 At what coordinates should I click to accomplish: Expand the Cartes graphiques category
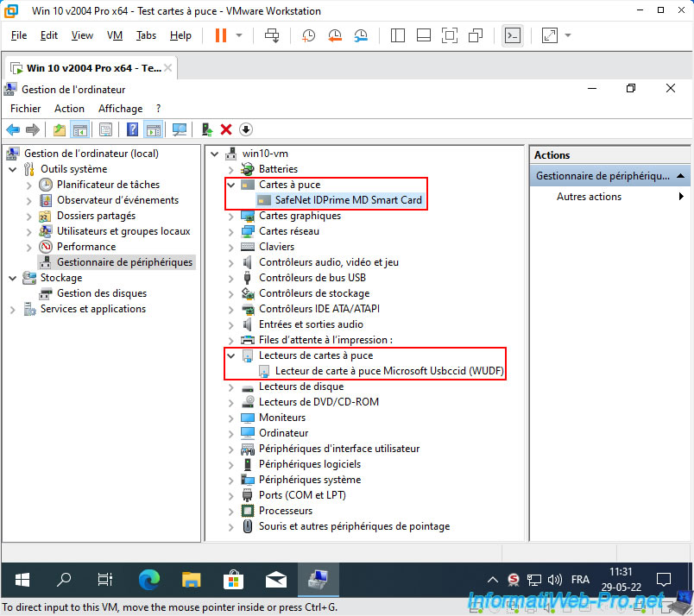tap(231, 217)
